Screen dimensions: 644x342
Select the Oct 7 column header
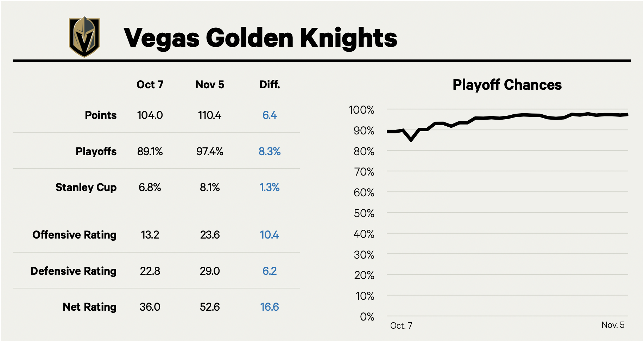point(150,85)
